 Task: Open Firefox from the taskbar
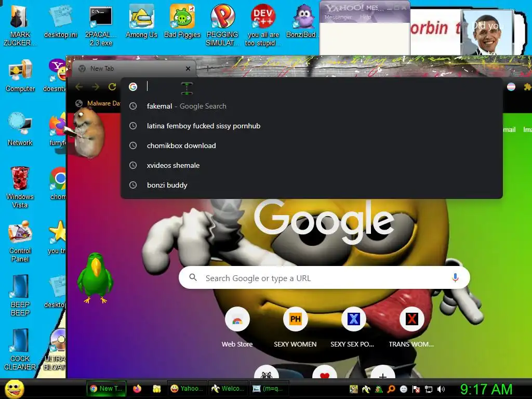click(x=137, y=389)
